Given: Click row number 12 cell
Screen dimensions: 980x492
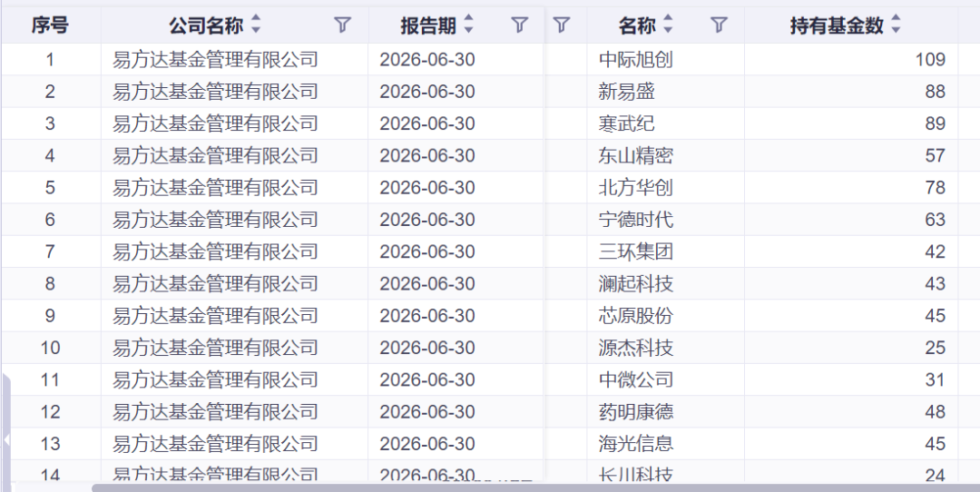Looking at the screenshot, I should point(51,412).
